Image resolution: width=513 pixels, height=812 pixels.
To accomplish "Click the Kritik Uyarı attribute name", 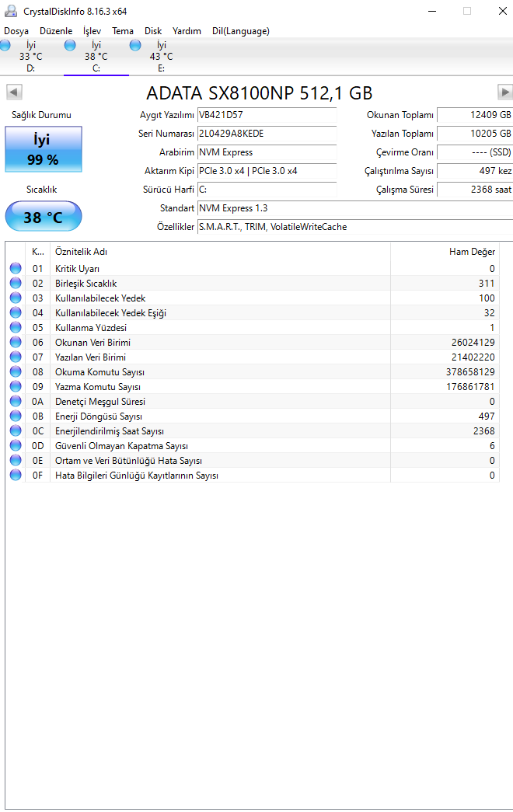I will click(x=77, y=269).
